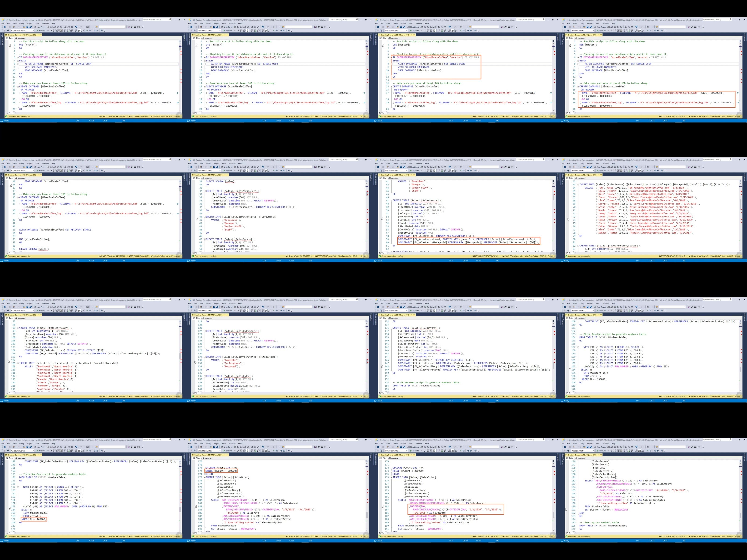Screen dimensions: 747x560
Task: Click Uncomment Lines icon in Tom Jones values frame
Action: tap(650, 171)
